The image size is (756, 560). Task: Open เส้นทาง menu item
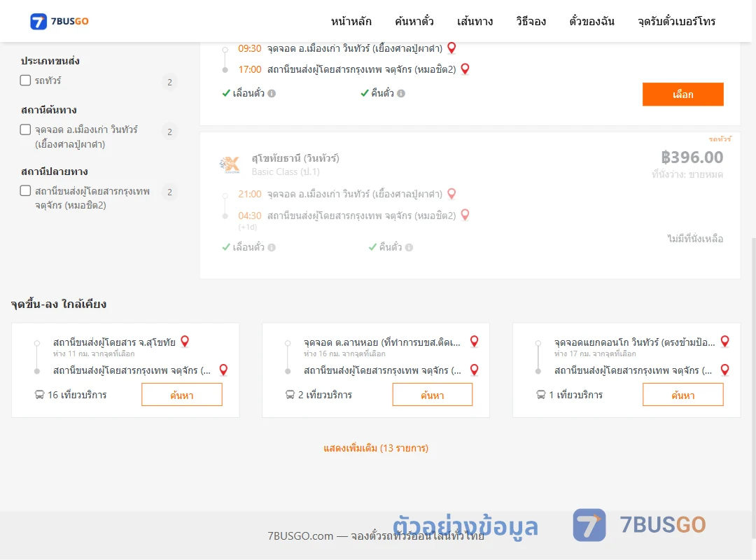475,21
